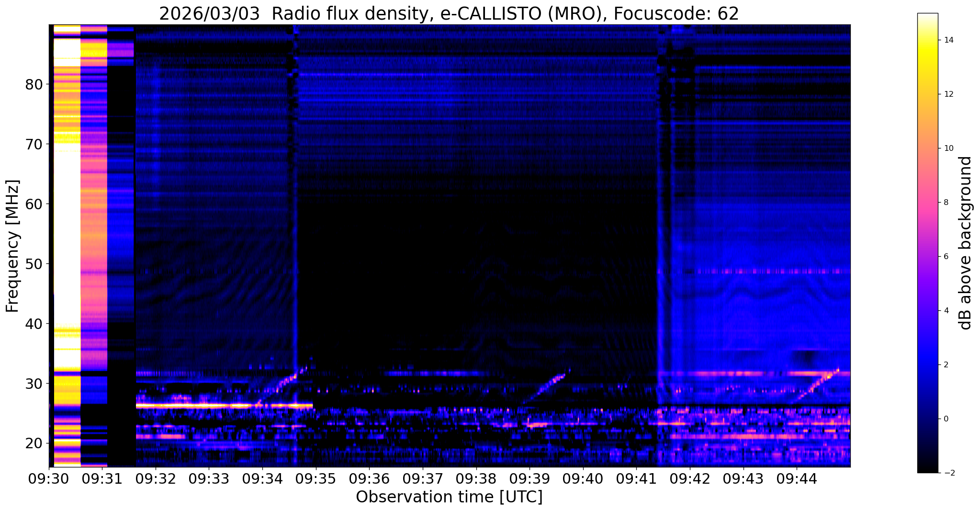Click the 09:43 time tick label
The height and width of the screenshot is (511, 980).
click(x=743, y=479)
